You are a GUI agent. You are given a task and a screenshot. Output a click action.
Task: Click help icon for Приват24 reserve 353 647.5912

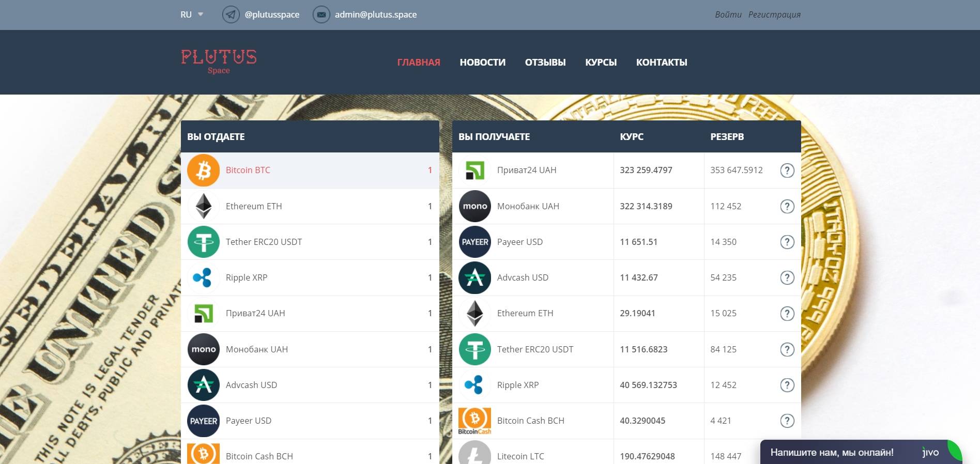[787, 170]
